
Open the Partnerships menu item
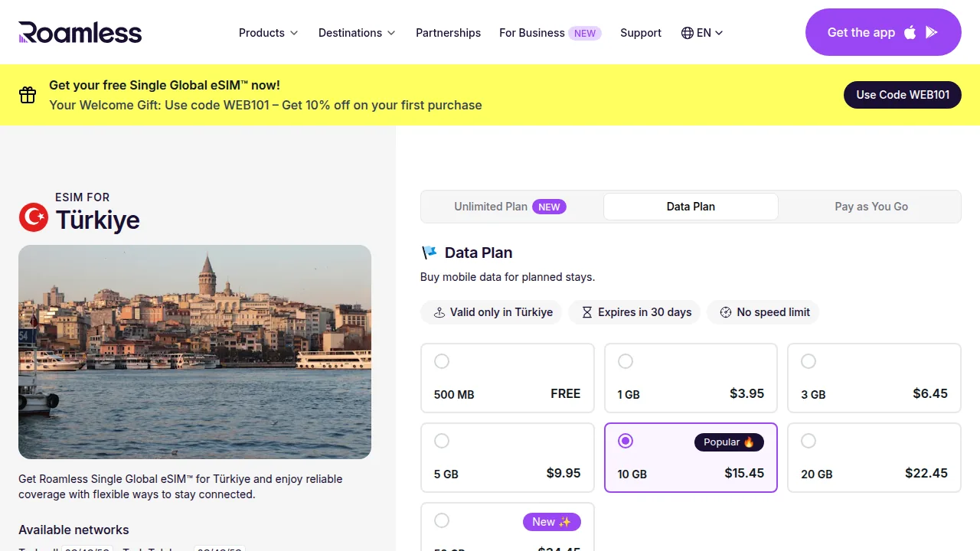pos(449,33)
